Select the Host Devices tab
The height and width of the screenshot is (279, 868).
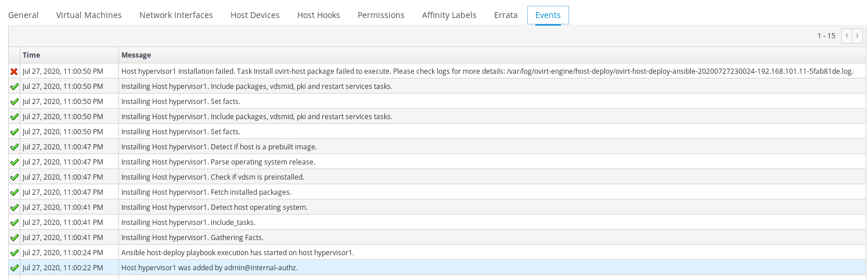(x=255, y=15)
